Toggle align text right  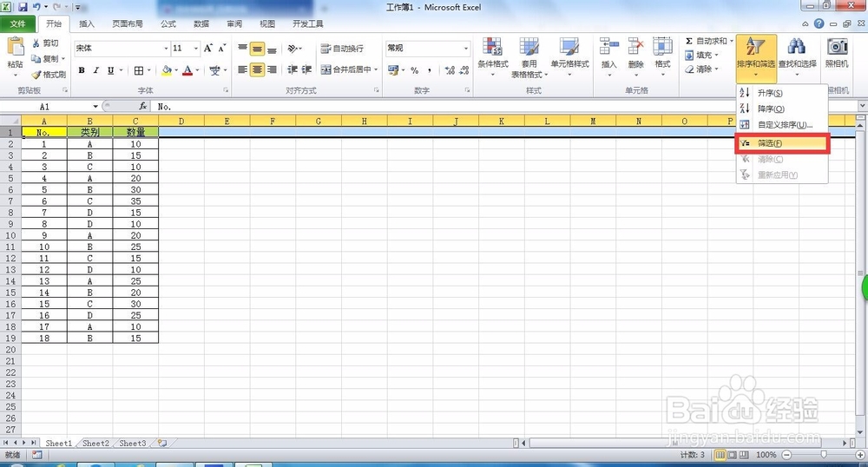pos(272,69)
